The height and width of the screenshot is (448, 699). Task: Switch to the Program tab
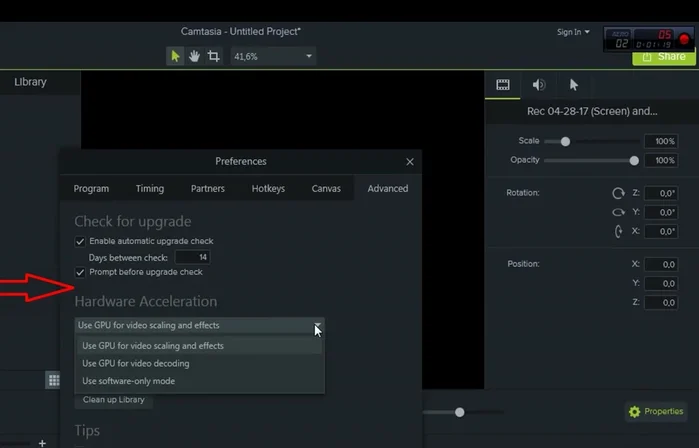(91, 189)
